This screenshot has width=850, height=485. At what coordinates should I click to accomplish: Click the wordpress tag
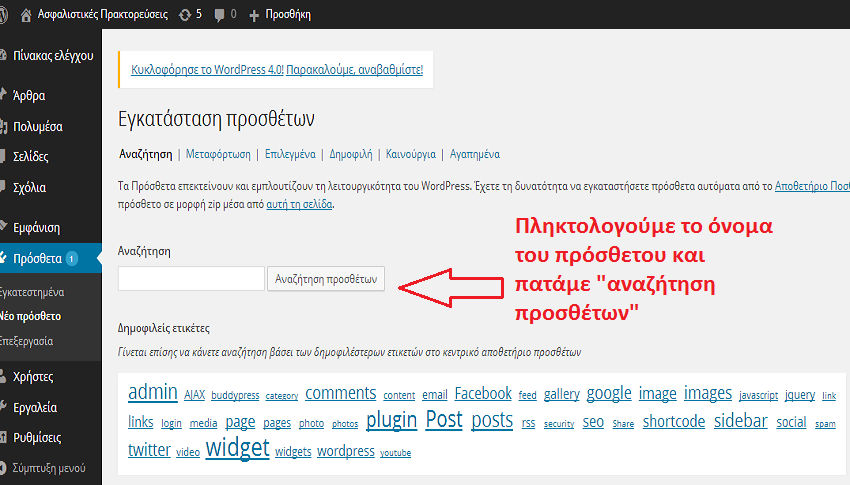click(x=346, y=451)
